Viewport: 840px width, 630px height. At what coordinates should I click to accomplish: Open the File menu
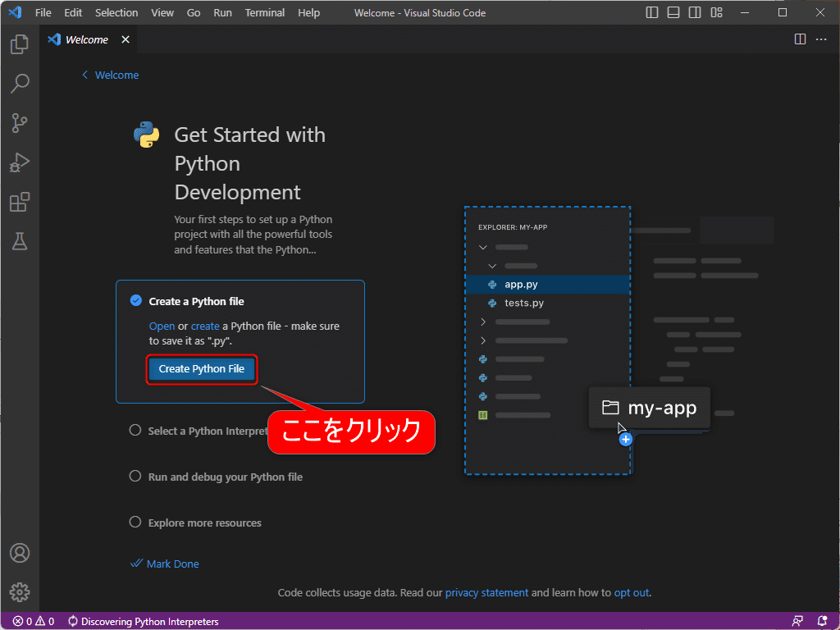click(43, 12)
